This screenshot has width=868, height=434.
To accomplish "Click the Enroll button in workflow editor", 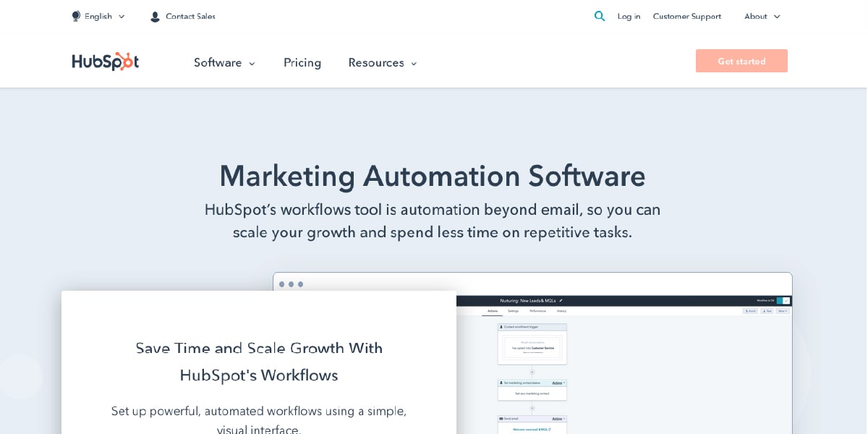I will click(750, 311).
